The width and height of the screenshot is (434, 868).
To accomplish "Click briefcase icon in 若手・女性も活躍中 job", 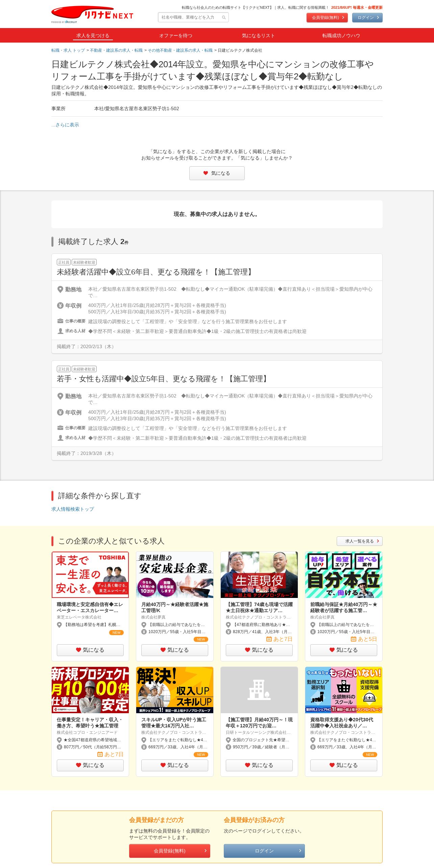I will point(60,428).
